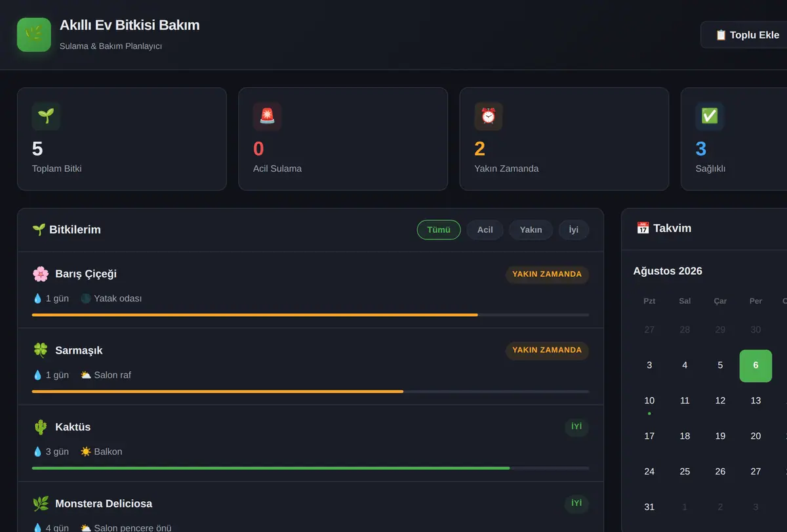Click the YAKIN ZAMANDA badge on Barış Çiçeği

547,274
